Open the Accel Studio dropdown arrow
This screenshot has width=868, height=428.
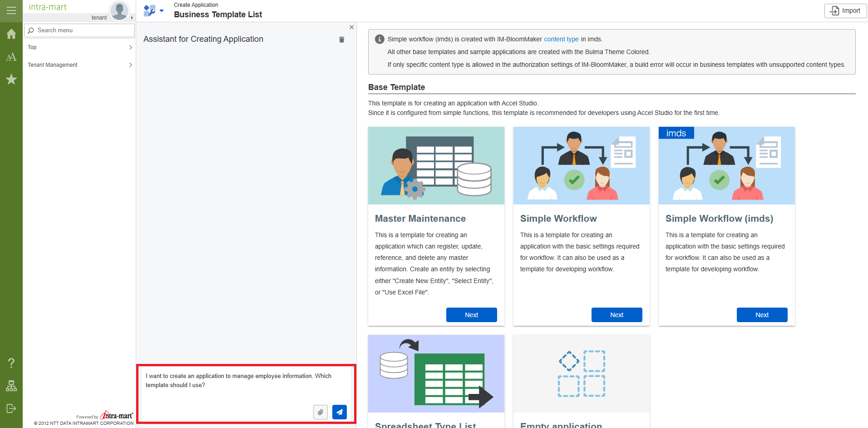162,10
